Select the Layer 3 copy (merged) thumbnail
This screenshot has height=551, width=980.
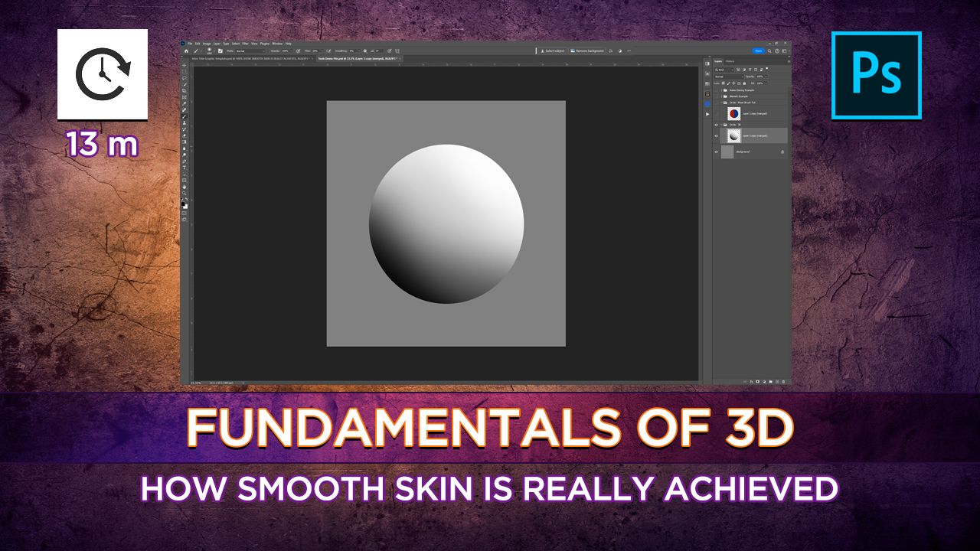pyautogui.click(x=733, y=135)
